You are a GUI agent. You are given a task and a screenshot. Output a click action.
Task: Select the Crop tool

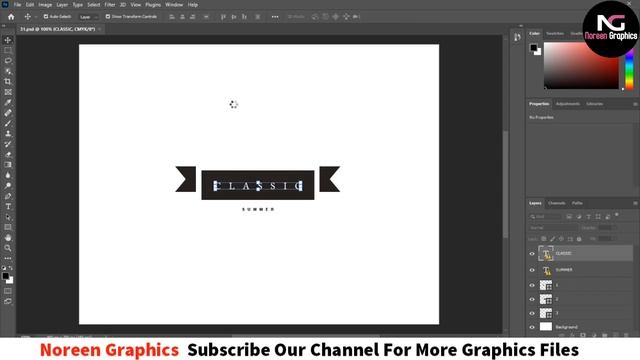coord(8,82)
